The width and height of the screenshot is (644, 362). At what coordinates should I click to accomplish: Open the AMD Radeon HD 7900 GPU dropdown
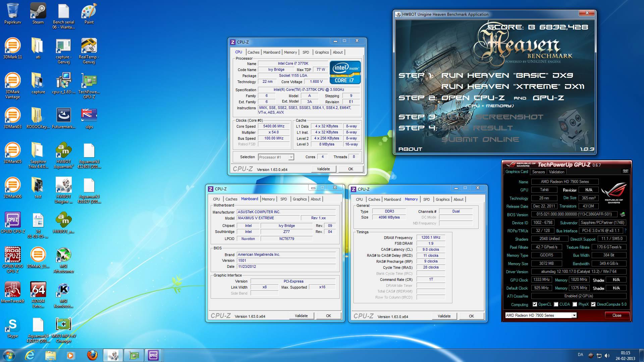(x=574, y=315)
